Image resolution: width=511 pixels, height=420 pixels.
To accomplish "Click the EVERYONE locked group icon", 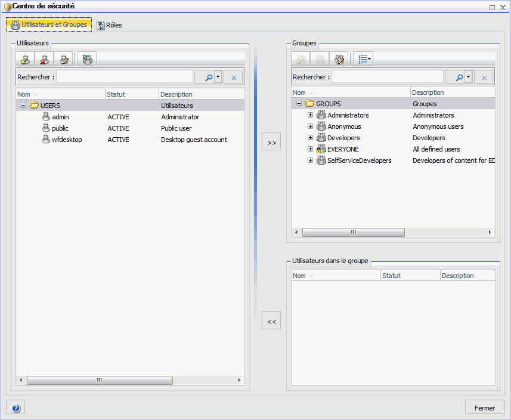I will coord(321,149).
